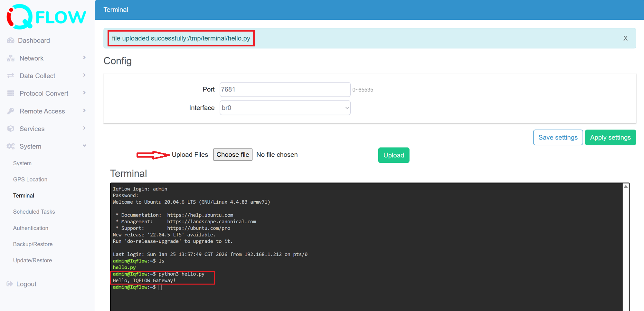Click the Network topology icon in sidebar
This screenshot has height=311, width=644.
[11, 58]
